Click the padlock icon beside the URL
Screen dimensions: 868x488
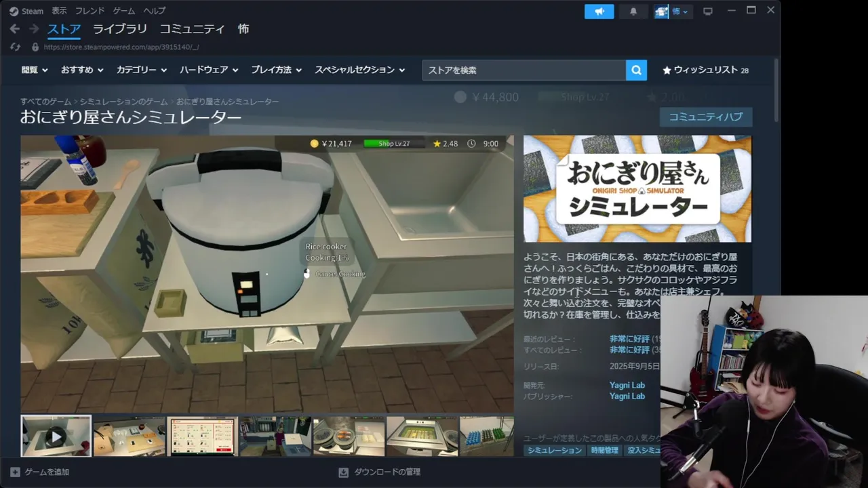pyautogui.click(x=35, y=47)
